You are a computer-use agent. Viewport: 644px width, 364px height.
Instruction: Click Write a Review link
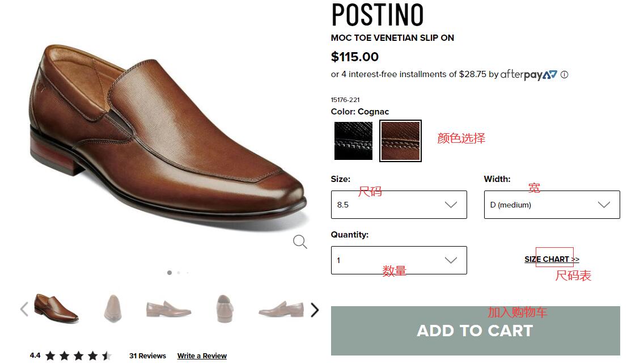point(202,356)
